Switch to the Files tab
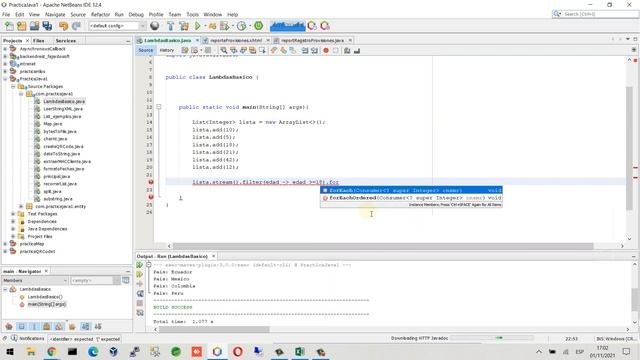 coord(38,41)
